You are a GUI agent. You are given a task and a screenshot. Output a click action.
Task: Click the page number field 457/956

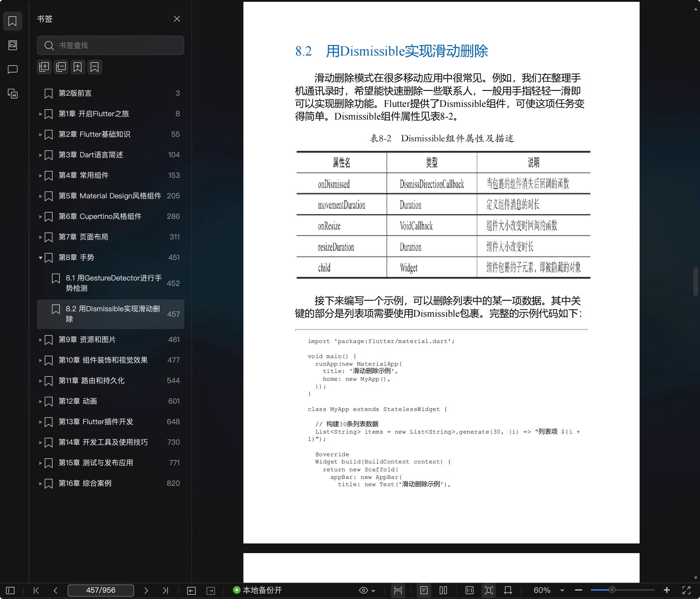coord(101,590)
